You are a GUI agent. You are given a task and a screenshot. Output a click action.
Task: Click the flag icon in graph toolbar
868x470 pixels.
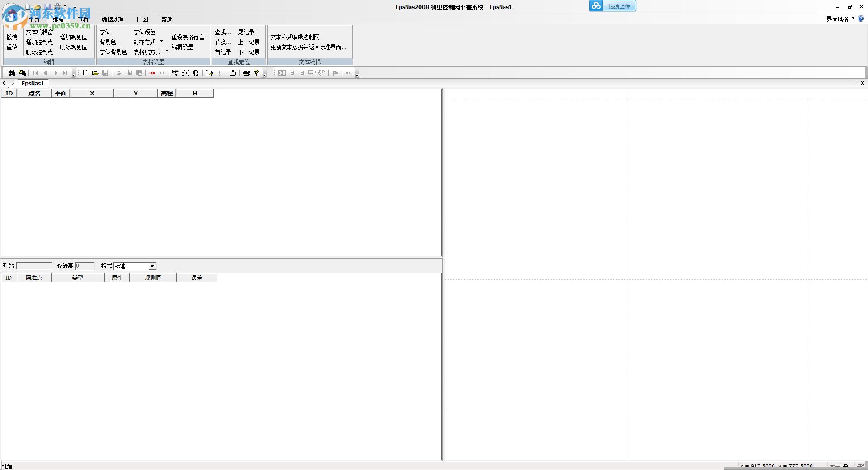335,73
